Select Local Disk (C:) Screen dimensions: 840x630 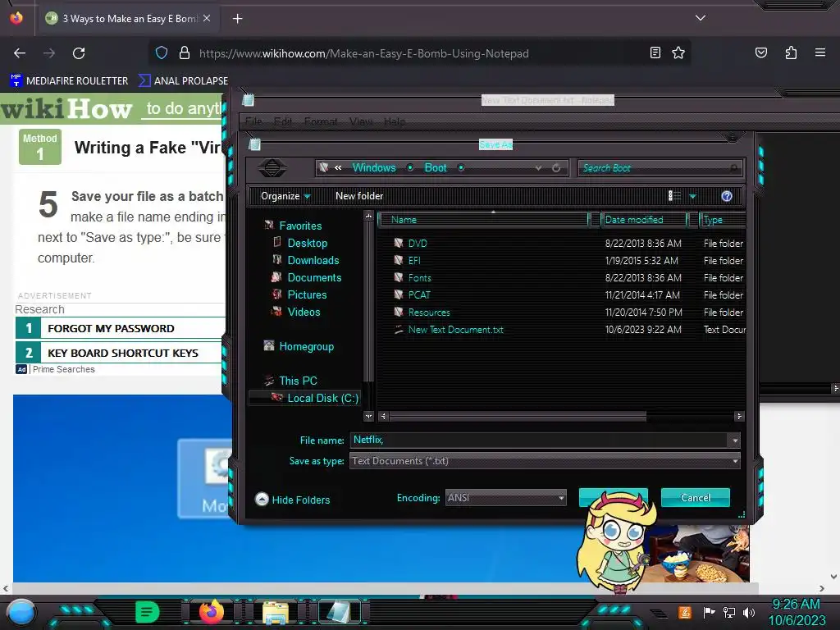(x=322, y=398)
